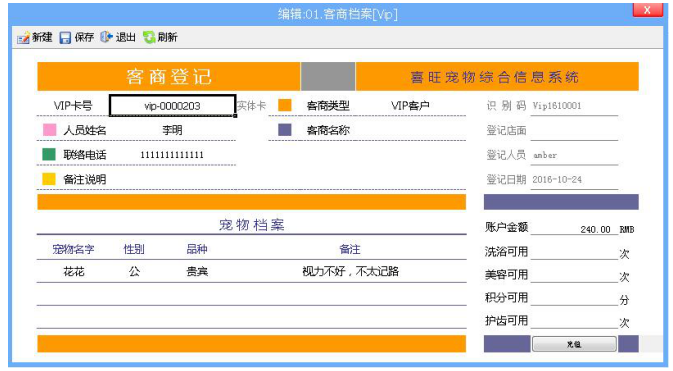Viewport: 673px width, 371px height.
Task: Click the 美容可用 count field
Action: click(x=574, y=275)
